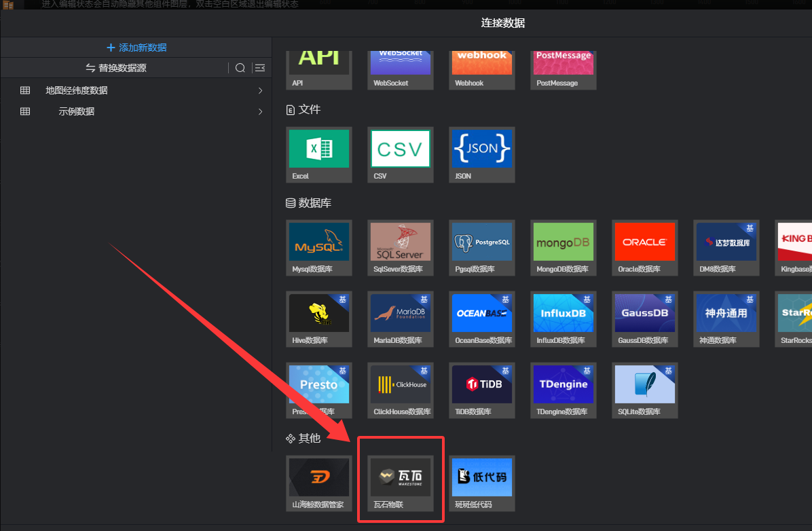Select the 示例数据 table entry
This screenshot has width=812, height=531.
pos(77,111)
